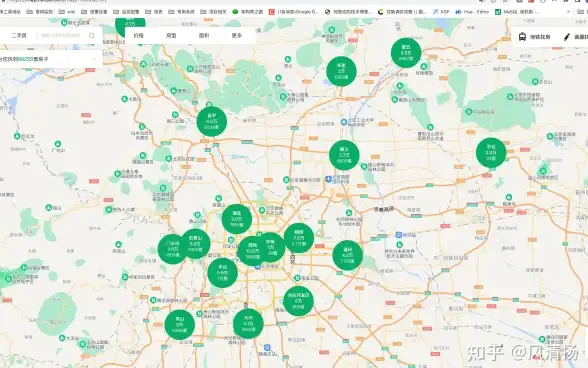The height and width of the screenshot is (368, 588).
Task: Click the 通州 district bubble
Action: point(347,255)
